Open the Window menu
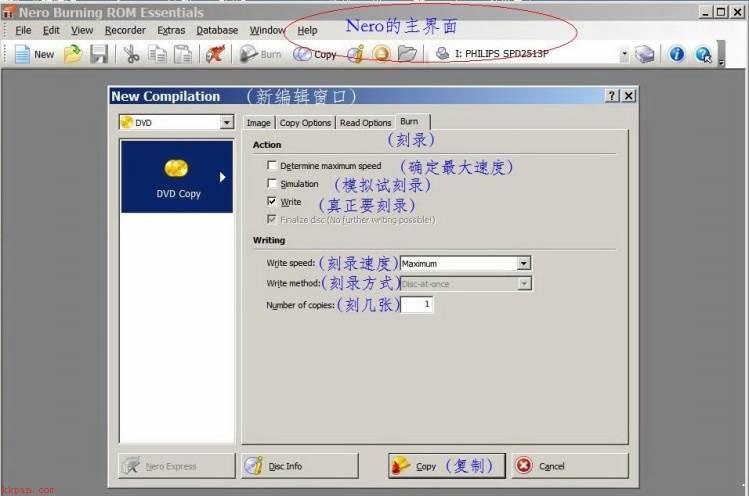 (267, 31)
